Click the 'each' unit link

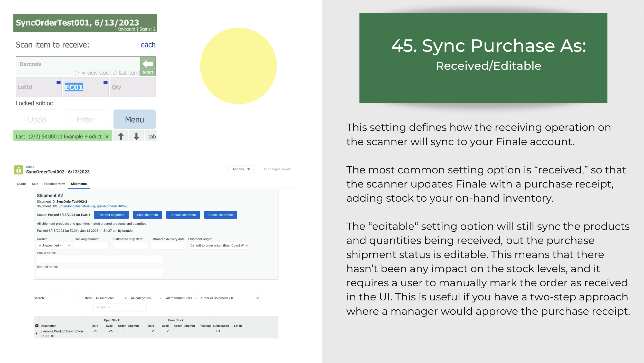pos(148,45)
